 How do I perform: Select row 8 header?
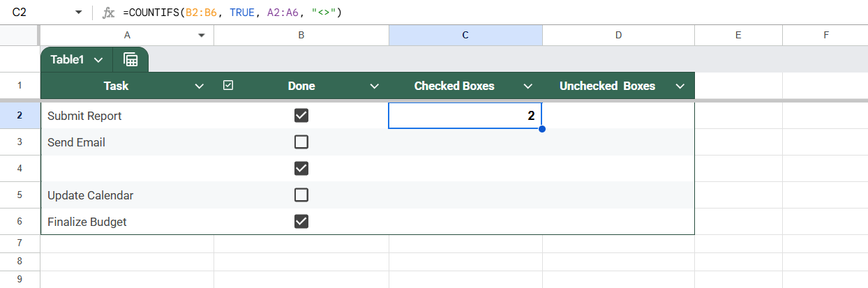pyautogui.click(x=20, y=261)
